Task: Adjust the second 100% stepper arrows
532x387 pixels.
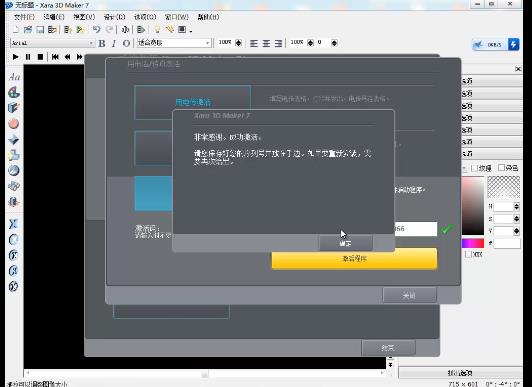Action: coord(310,43)
